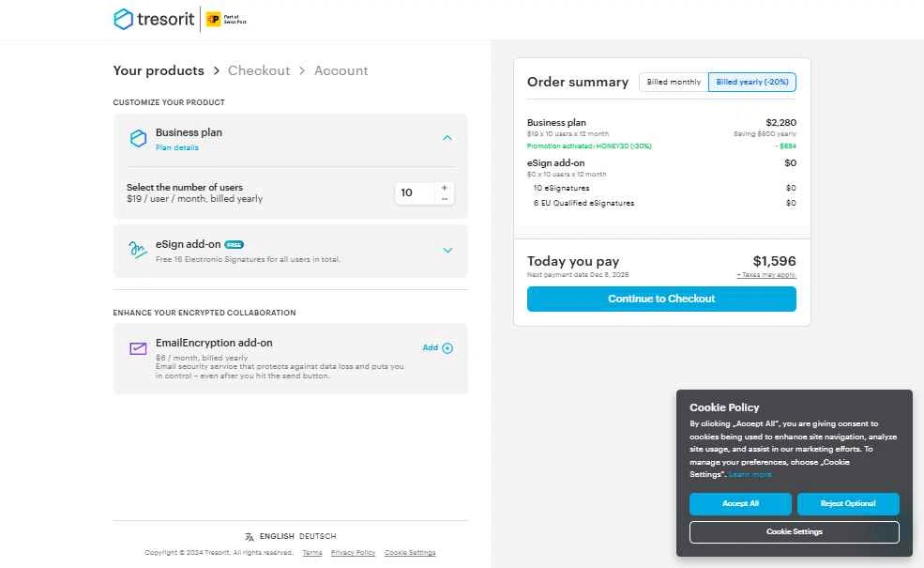Click the Order summary heading
The width and height of the screenshot is (924, 568).
coord(578,82)
